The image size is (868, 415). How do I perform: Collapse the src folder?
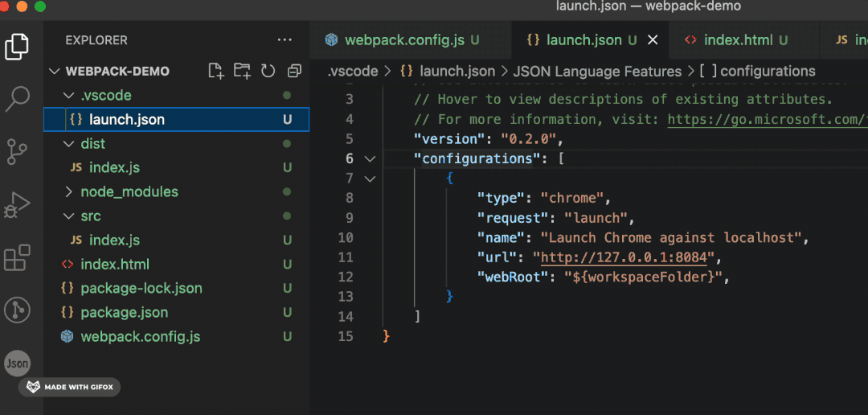pyautogui.click(x=68, y=216)
